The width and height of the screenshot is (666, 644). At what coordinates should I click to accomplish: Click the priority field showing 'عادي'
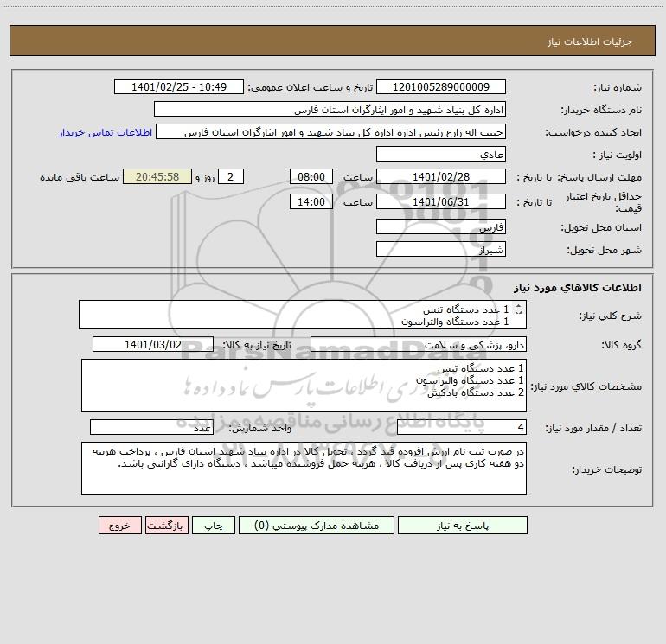point(441,154)
